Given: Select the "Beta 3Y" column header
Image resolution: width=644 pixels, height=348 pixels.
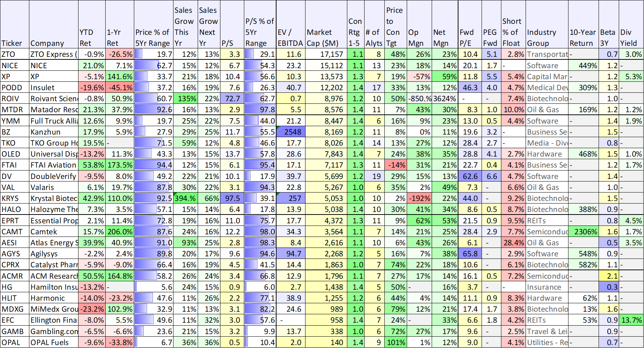Looking at the screenshot, I should pos(609,25).
